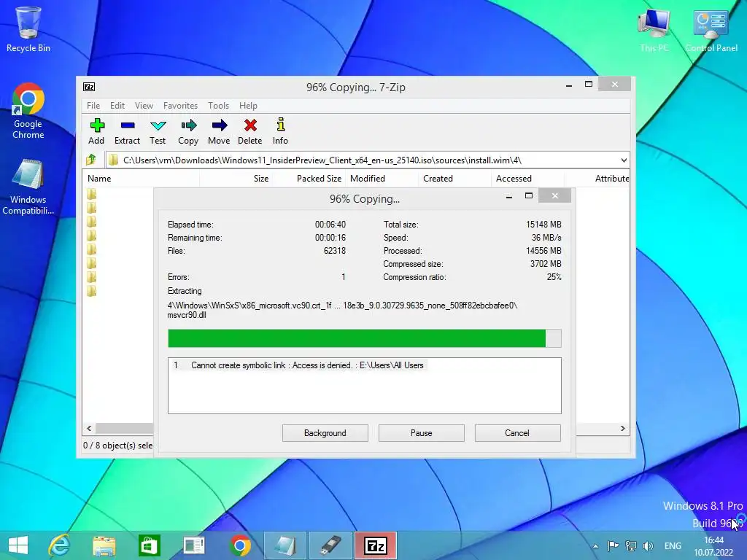Select Control Panel desktop icon
The width and height of the screenshot is (747, 560).
(711, 29)
